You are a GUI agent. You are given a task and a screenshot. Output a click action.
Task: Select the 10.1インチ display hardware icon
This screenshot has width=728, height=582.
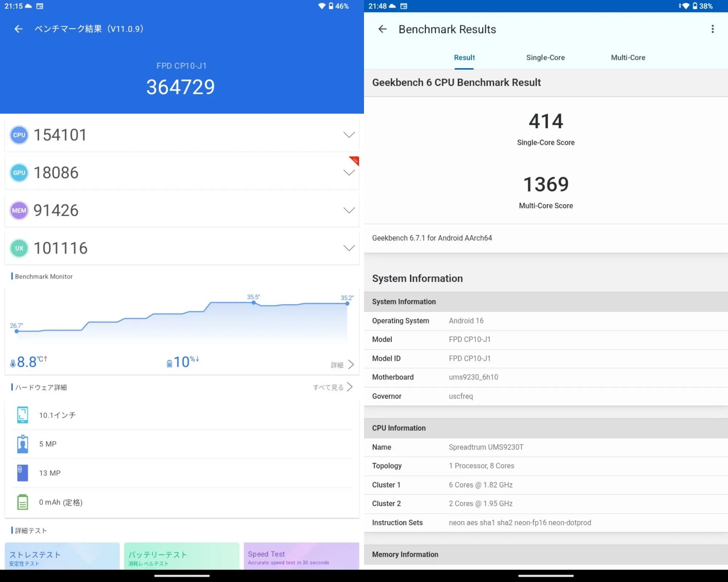(23, 415)
